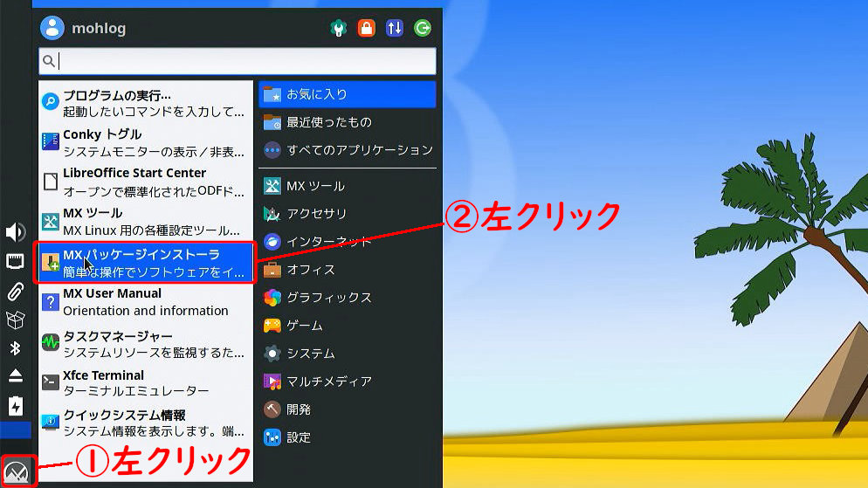868x488 pixels.
Task: Click the システム gear icon
Action: click(x=272, y=353)
